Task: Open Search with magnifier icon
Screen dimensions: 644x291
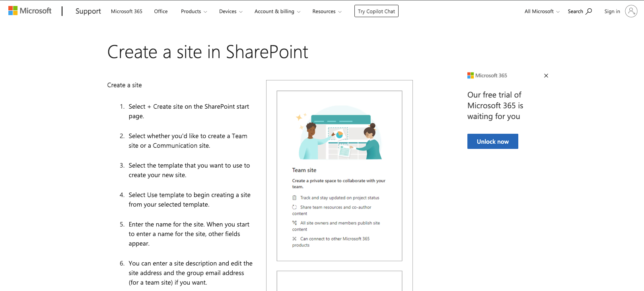Action: tap(580, 12)
